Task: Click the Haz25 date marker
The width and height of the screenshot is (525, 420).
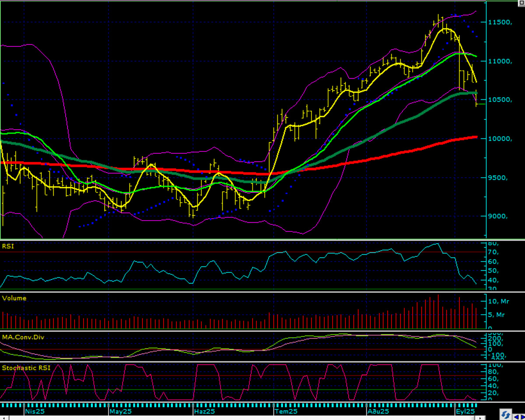Action: [x=204, y=412]
